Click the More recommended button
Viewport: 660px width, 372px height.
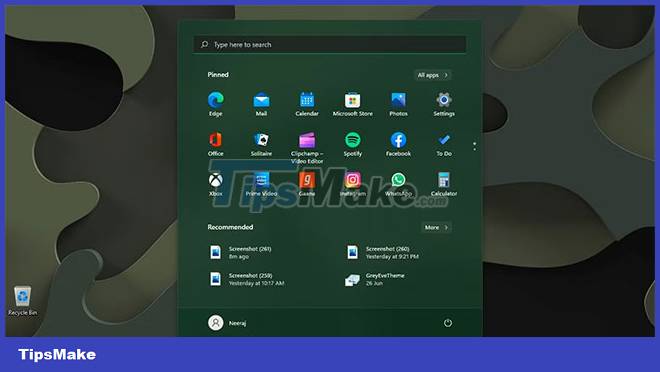[x=436, y=227]
